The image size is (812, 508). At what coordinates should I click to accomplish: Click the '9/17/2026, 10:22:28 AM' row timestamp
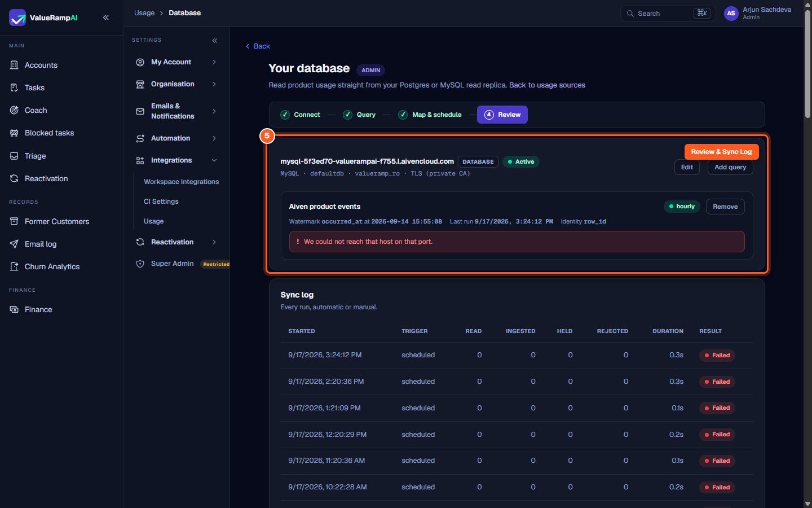[328, 487]
